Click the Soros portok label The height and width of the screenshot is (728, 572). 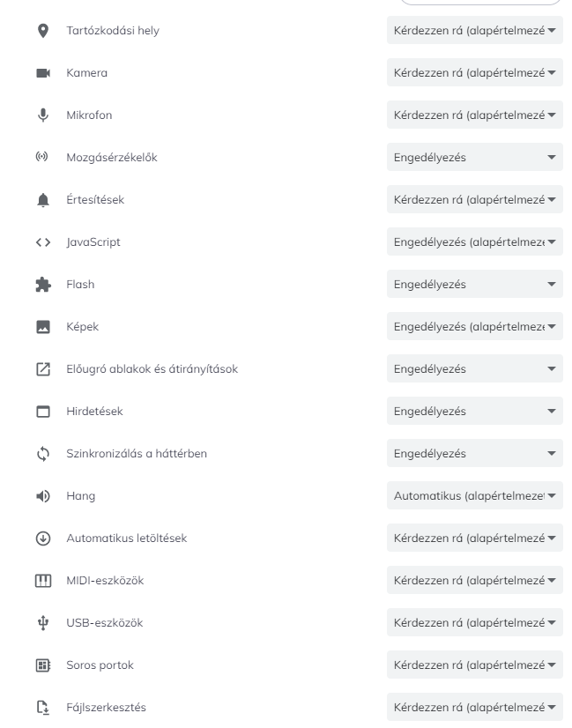click(100, 665)
